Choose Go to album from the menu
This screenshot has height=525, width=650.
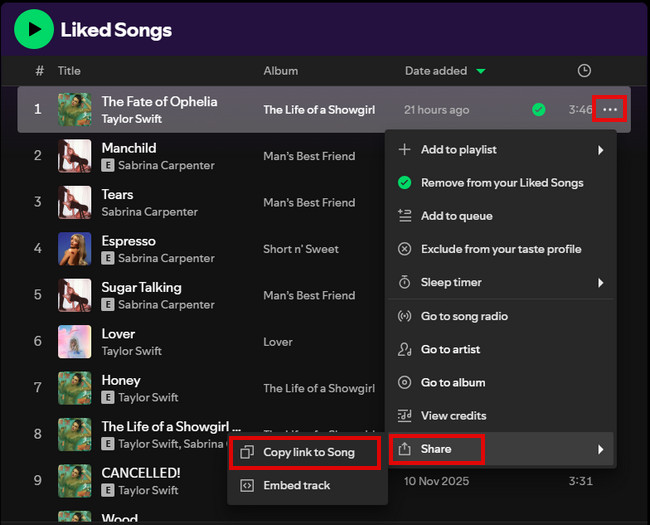pos(501,383)
